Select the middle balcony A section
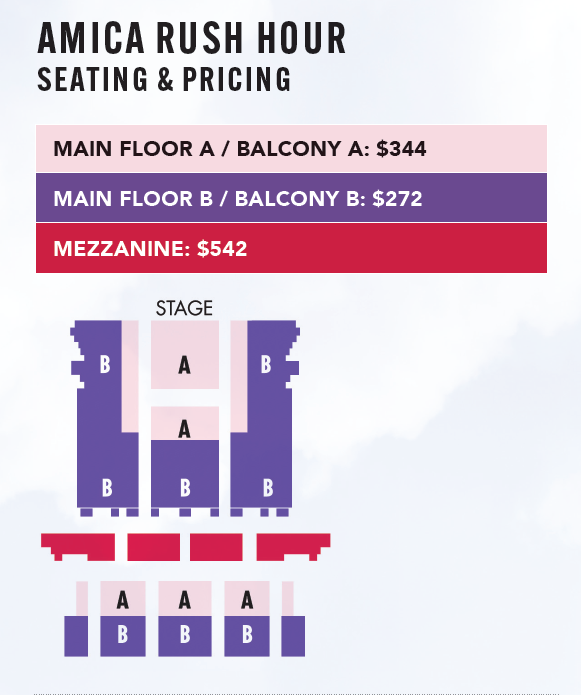Viewport: 581px width, 695px height. [185, 599]
